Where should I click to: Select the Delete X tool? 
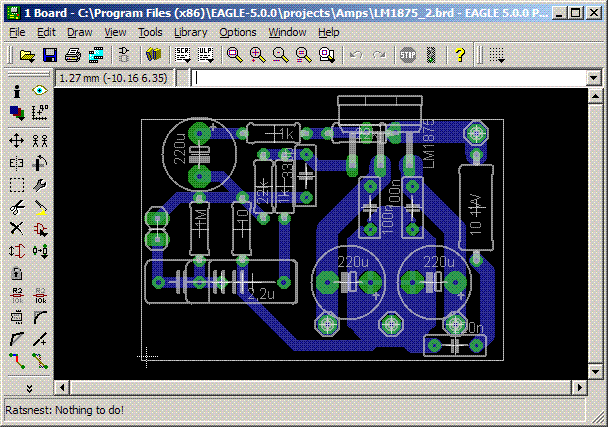pyautogui.click(x=17, y=229)
